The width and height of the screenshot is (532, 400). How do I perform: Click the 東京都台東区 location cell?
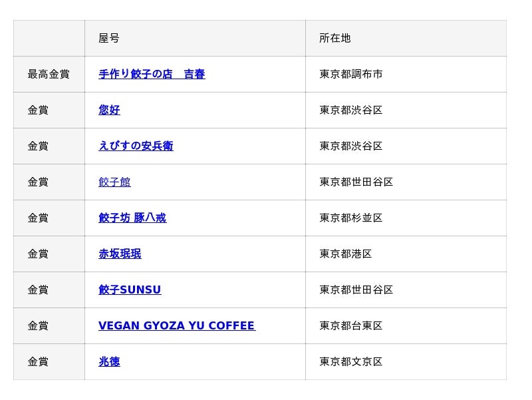[x=406, y=326]
